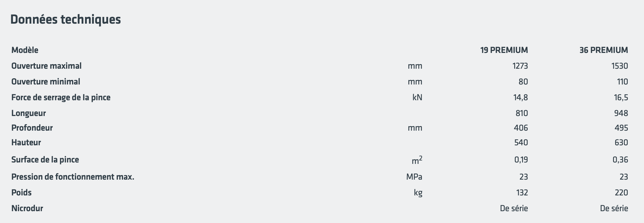Viewport: 644px width, 223px height.
Task: Click the kN unit cell
Action: pos(417,97)
